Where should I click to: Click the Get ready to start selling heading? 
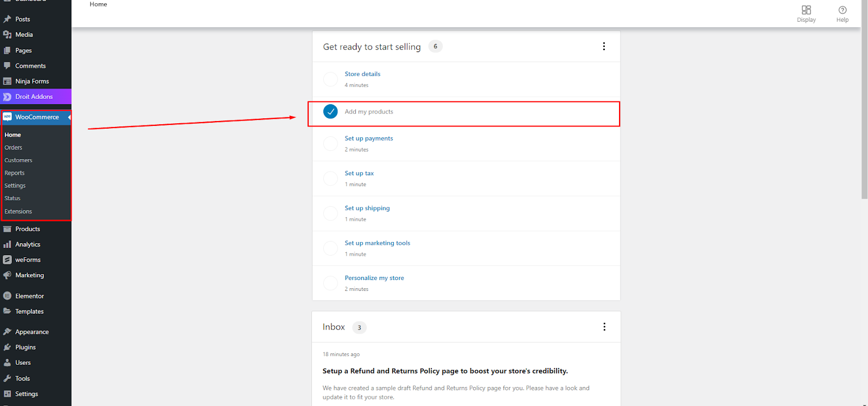(x=372, y=47)
